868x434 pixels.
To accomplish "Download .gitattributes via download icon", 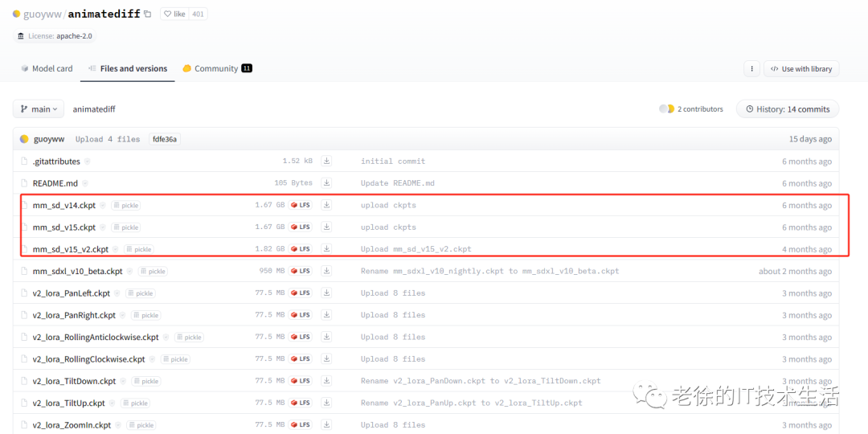I will 327,161.
